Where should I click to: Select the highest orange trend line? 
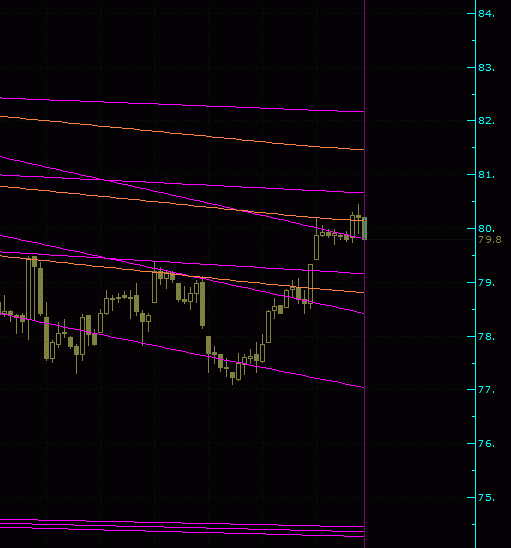(x=182, y=133)
